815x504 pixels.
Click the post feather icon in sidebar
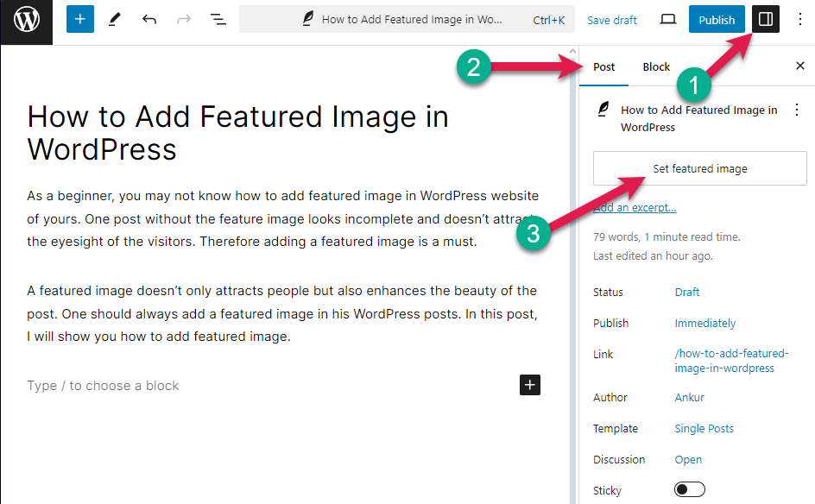pos(603,110)
